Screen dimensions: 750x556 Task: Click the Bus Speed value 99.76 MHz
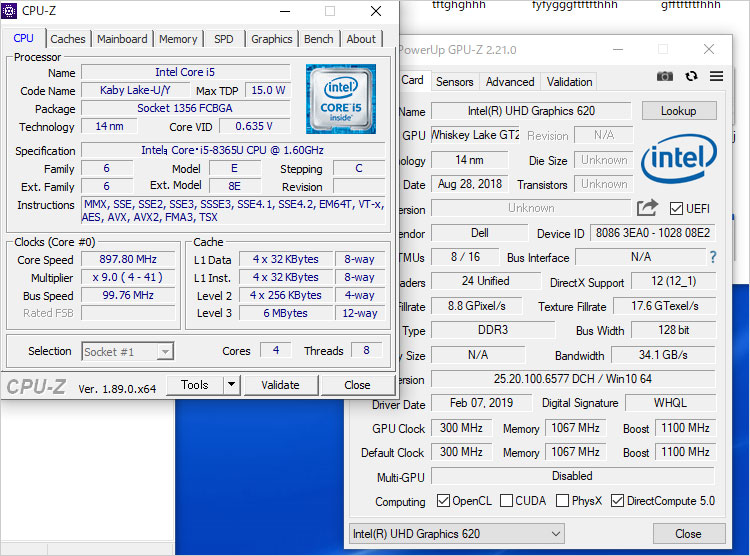pos(128,295)
